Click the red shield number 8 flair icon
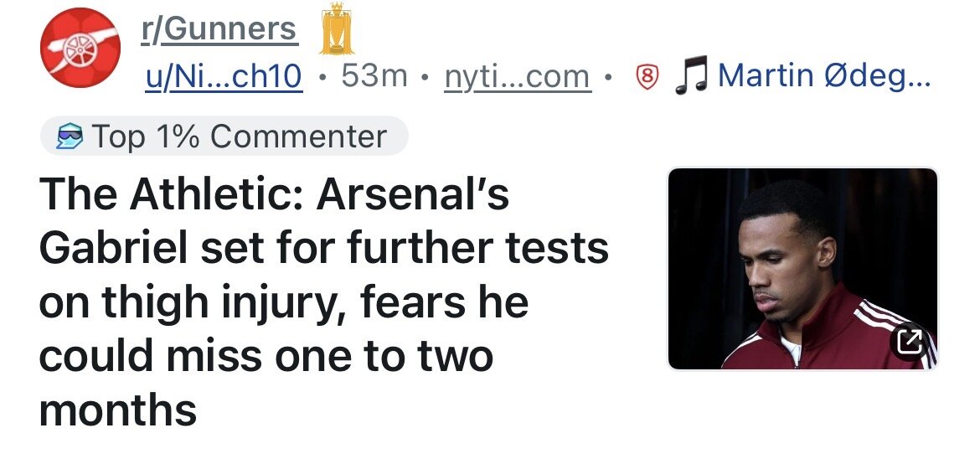 click(646, 78)
